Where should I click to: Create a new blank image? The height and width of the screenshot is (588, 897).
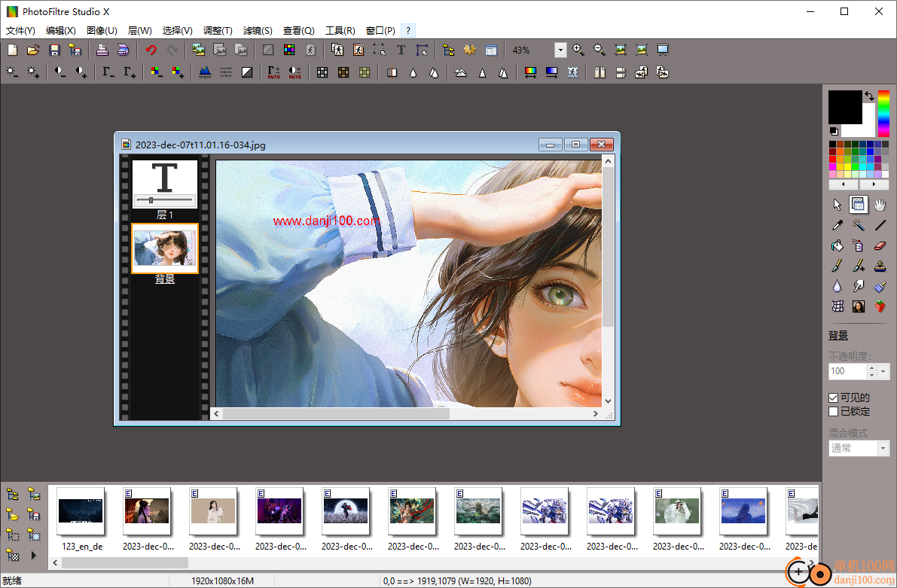click(x=12, y=50)
